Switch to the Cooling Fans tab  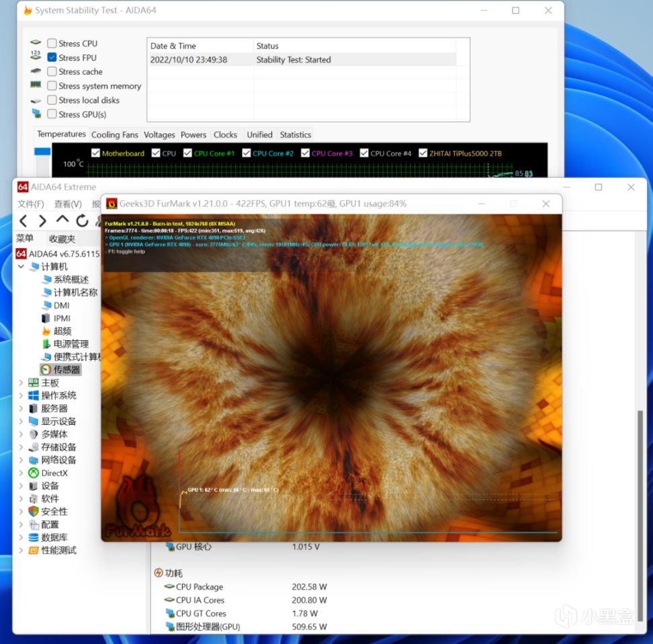(x=114, y=134)
